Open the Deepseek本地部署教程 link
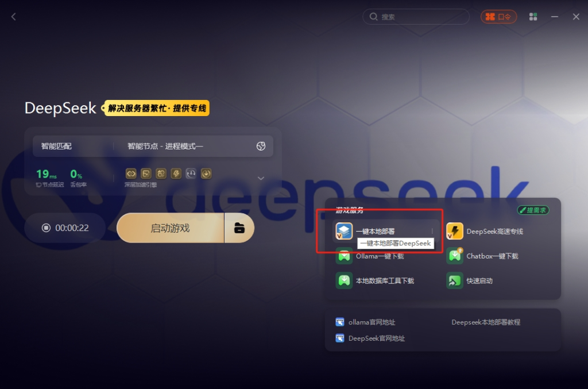Viewport: 588px width, 389px height. pyautogui.click(x=486, y=322)
